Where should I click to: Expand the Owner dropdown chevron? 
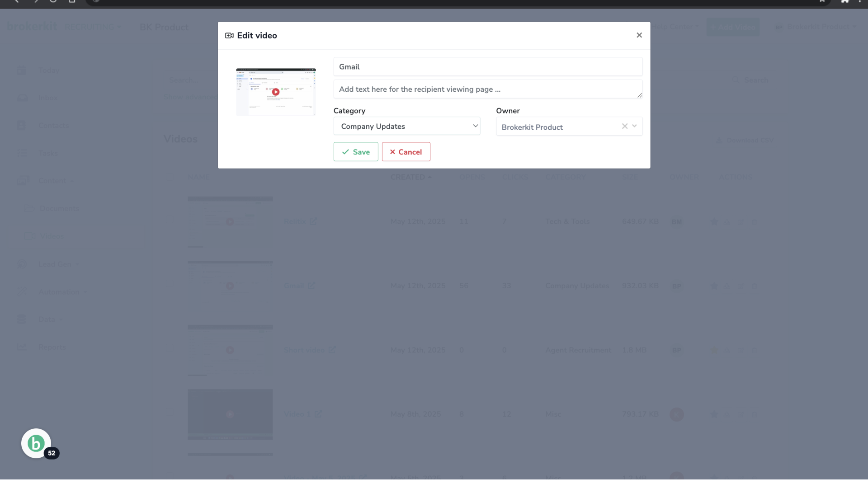point(634,126)
